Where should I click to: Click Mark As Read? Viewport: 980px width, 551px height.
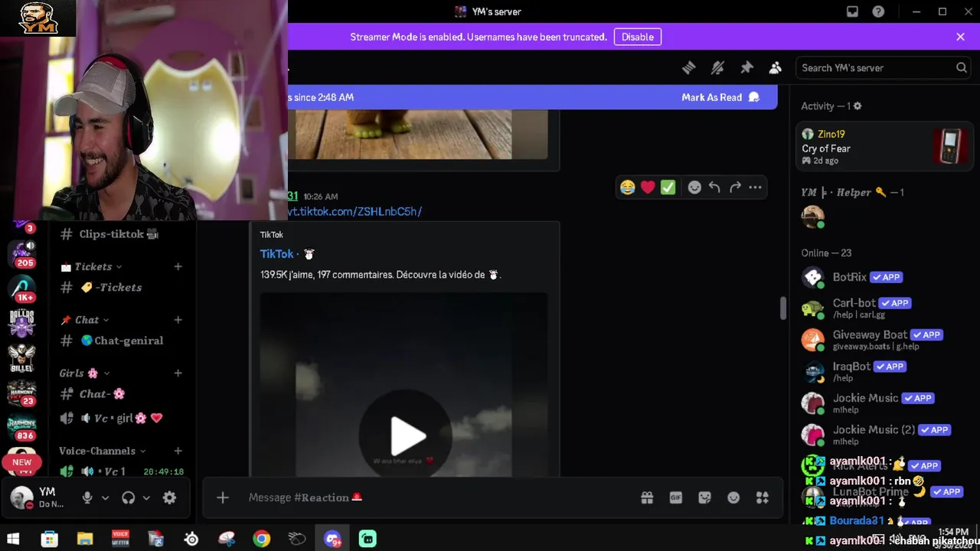point(720,97)
